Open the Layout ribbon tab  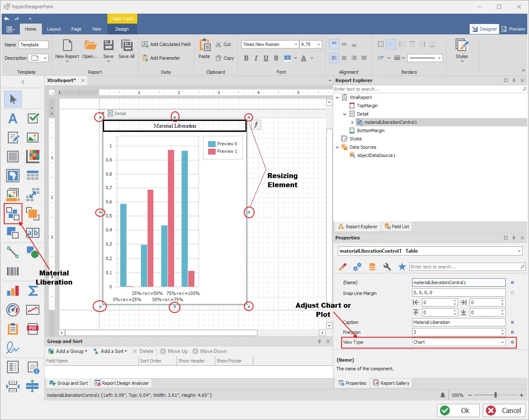coord(54,29)
